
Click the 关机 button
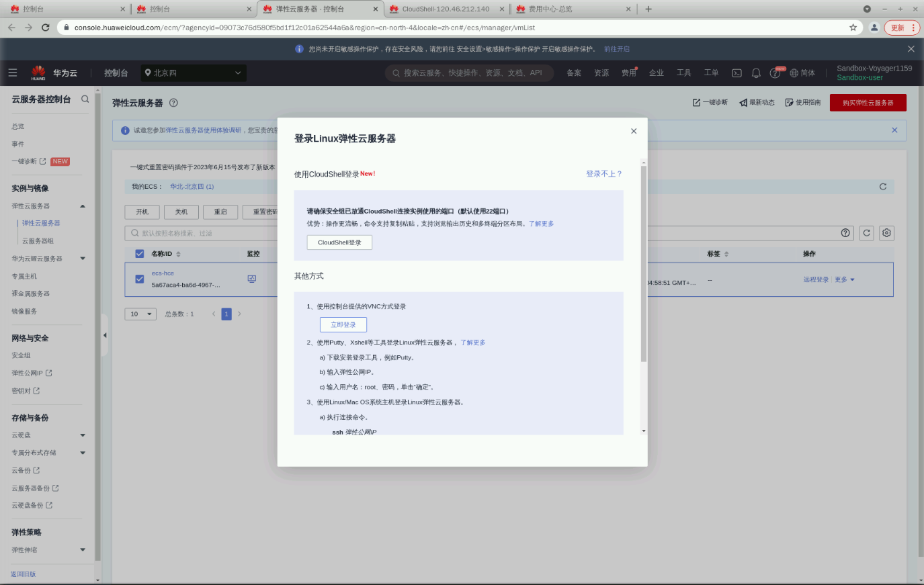tap(181, 212)
